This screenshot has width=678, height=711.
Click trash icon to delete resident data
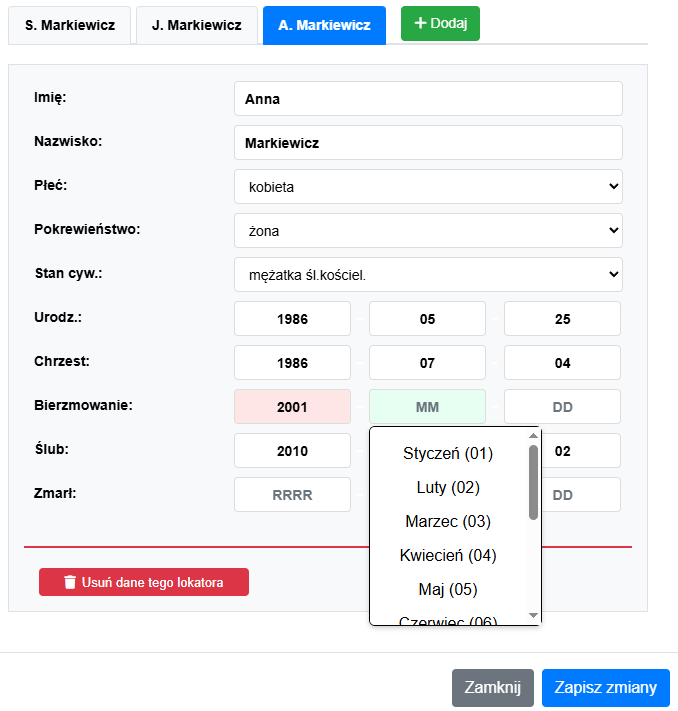[x=69, y=582]
